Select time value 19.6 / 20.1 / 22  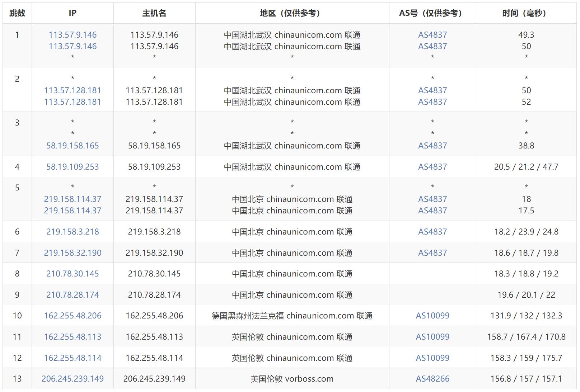coord(526,295)
